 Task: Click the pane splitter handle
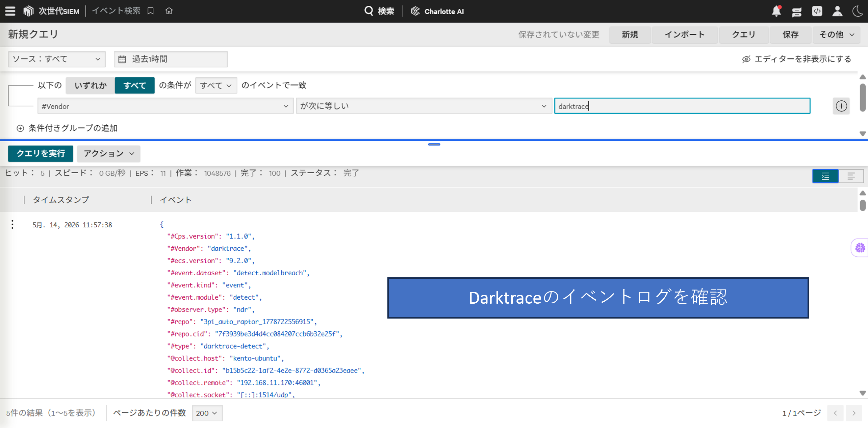point(434,144)
